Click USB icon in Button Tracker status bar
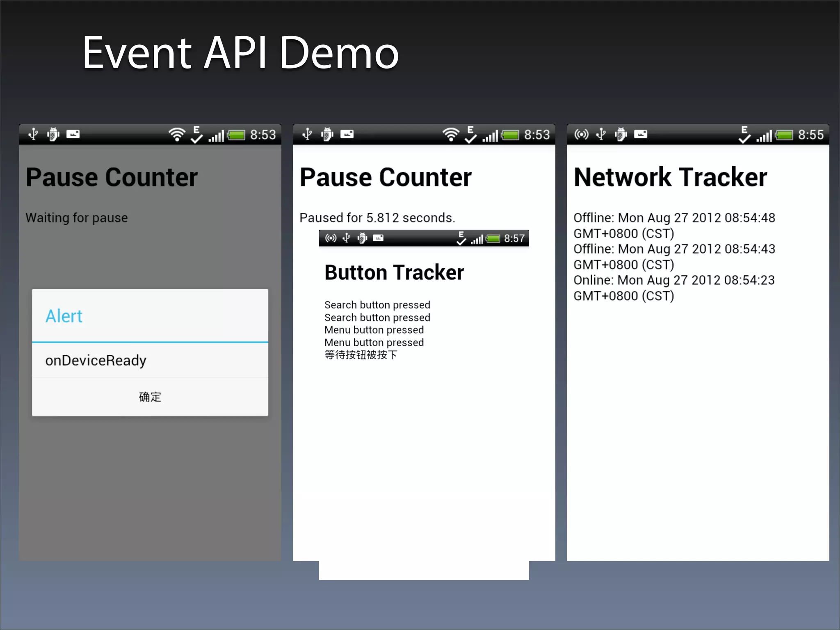 [x=347, y=238]
